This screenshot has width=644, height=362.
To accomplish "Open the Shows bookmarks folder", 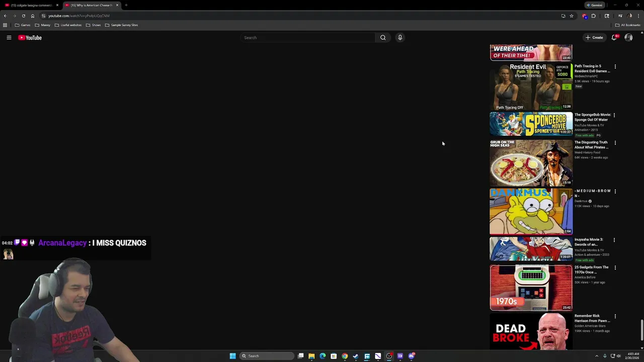I will pos(93,25).
